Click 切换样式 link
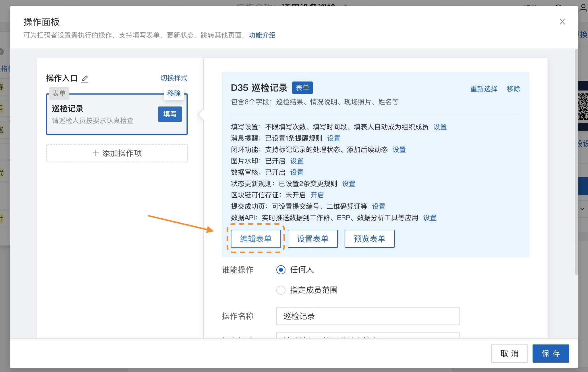Image resolution: width=588 pixels, height=372 pixels. (x=174, y=78)
